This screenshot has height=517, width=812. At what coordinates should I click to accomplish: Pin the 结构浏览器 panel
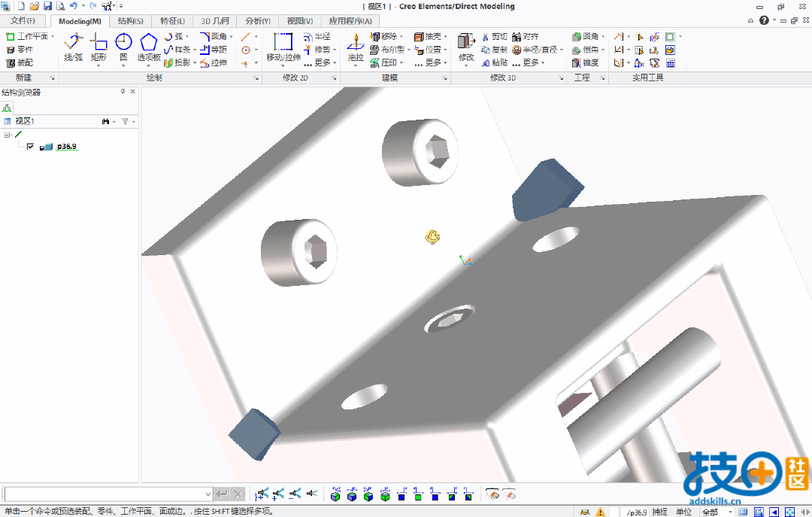coord(123,91)
